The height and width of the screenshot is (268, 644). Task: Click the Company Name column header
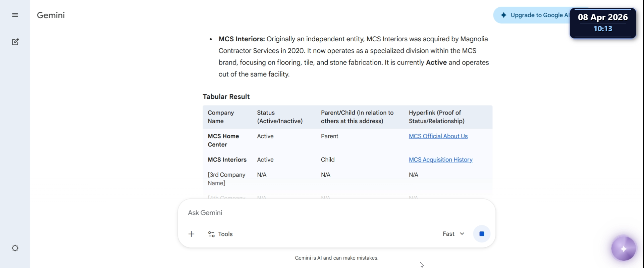(x=221, y=117)
